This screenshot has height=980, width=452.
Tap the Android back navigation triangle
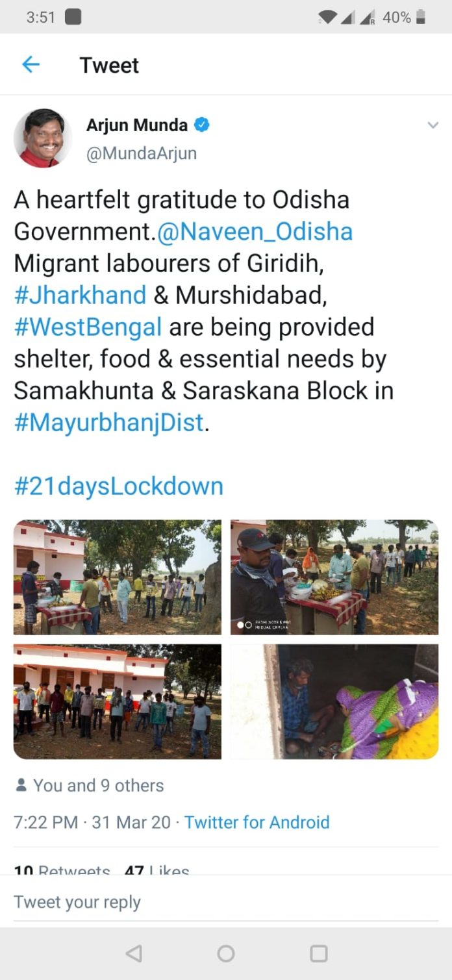134,953
